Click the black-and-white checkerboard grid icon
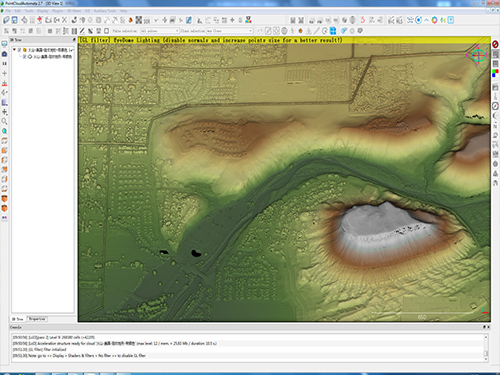500x375 pixels. tap(139, 20)
